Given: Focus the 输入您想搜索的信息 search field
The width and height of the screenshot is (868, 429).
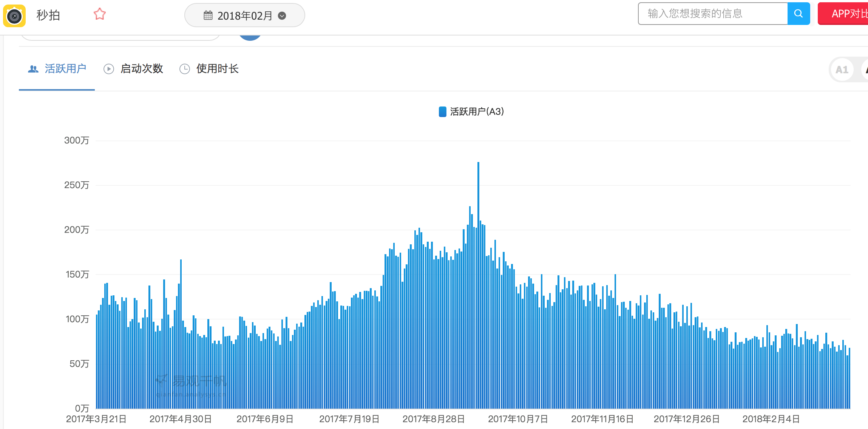Looking at the screenshot, I should coord(713,14).
